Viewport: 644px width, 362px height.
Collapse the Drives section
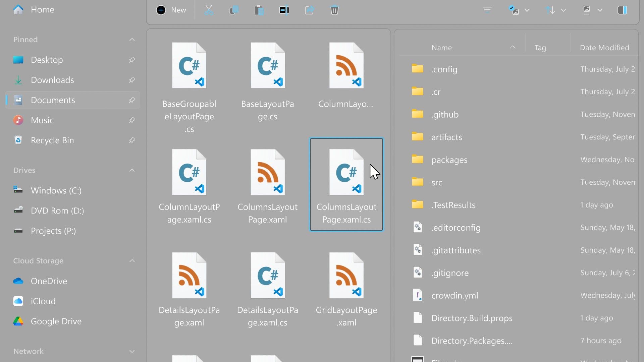pyautogui.click(x=132, y=170)
